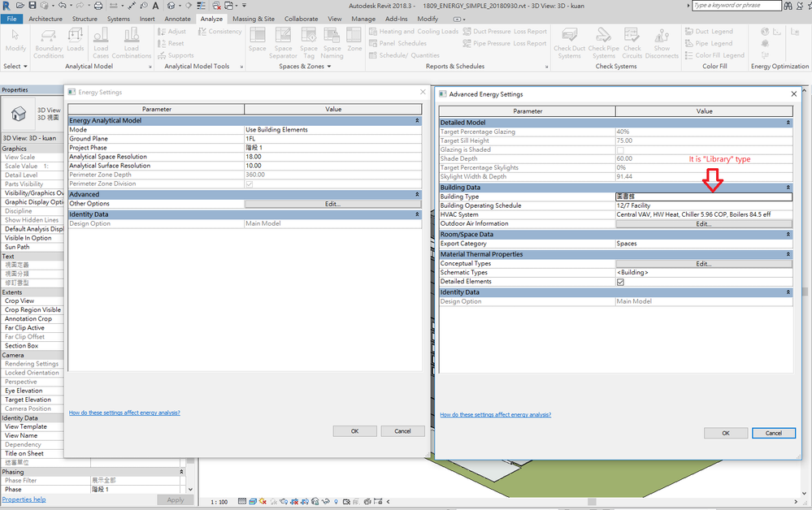Click Edit button for Other Options
The width and height of the screenshot is (812, 510).
point(332,204)
